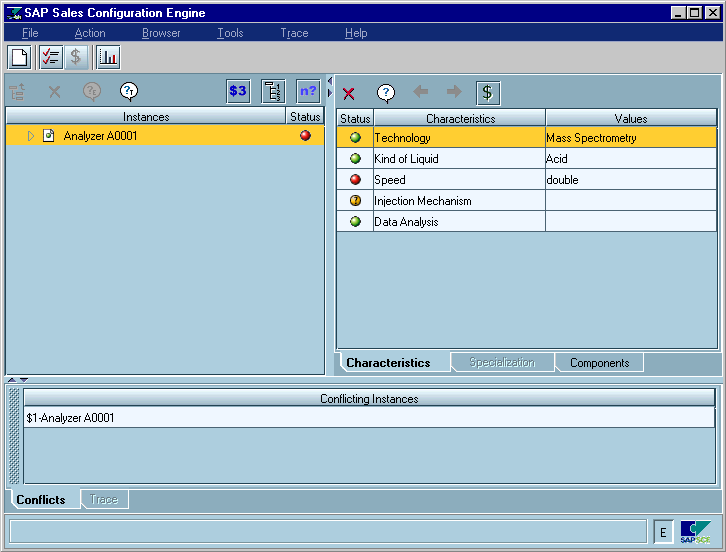
Task: Click the greyed tree hierarchy icon
Action: point(17,92)
